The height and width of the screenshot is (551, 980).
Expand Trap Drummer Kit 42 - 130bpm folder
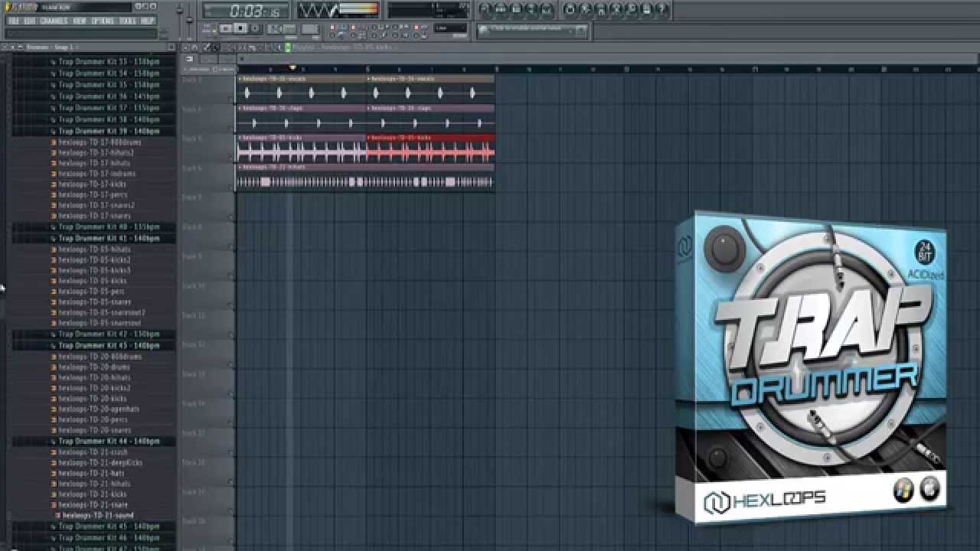pos(109,334)
